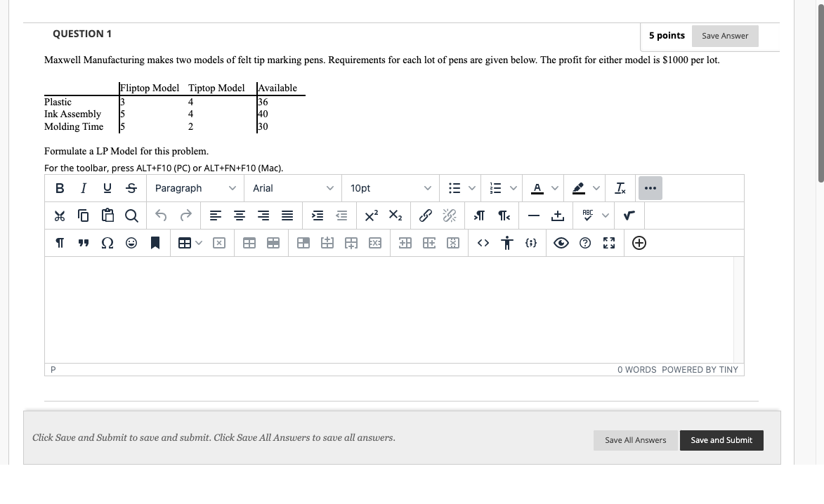The image size is (824, 504).
Task: Apply superscript formatting
Action: point(372,215)
